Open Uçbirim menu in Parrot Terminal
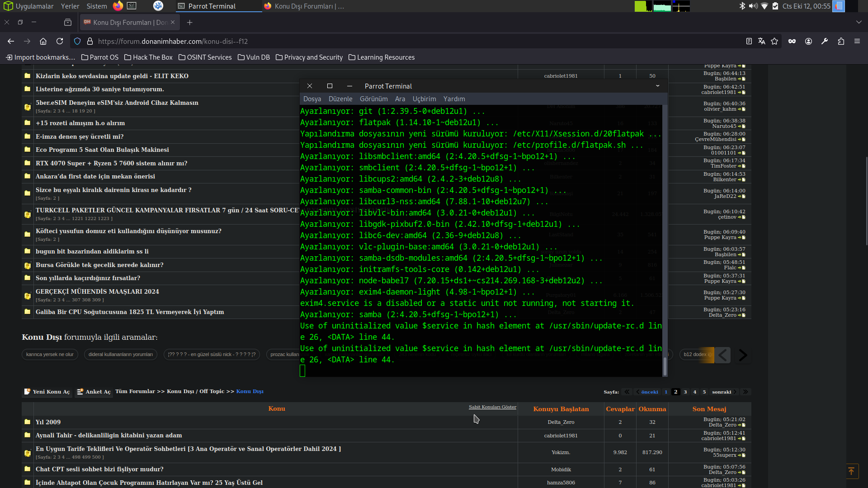This screenshot has width=868, height=488. tap(425, 99)
